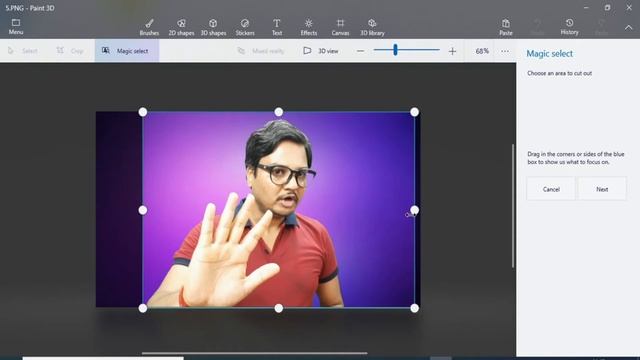640x360 pixels.
Task: Select the Text tool
Action: click(277, 27)
